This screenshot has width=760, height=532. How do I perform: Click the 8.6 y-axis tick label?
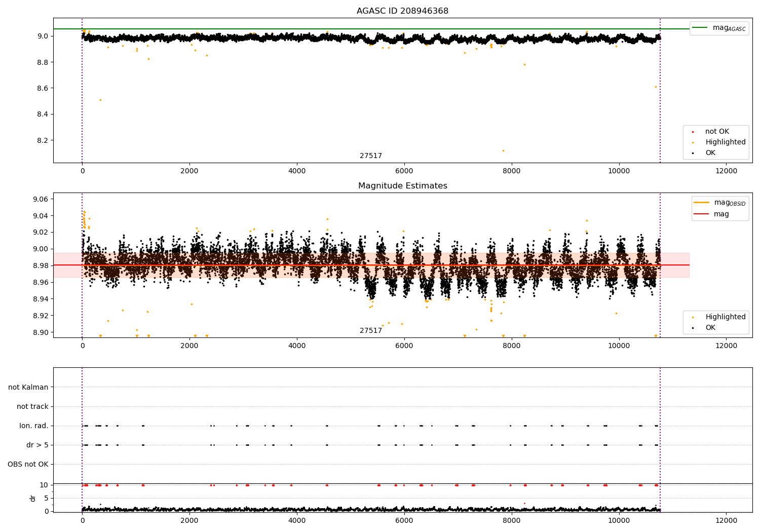43,88
